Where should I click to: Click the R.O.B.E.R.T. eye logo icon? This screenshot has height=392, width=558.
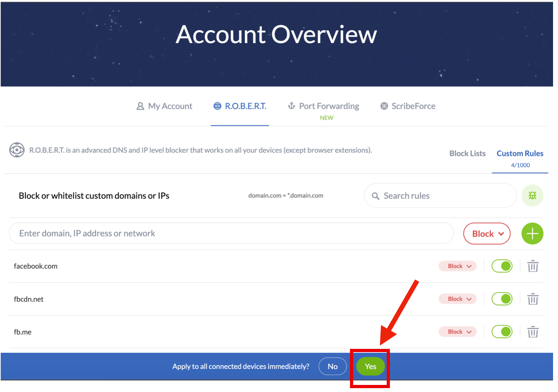click(x=17, y=150)
